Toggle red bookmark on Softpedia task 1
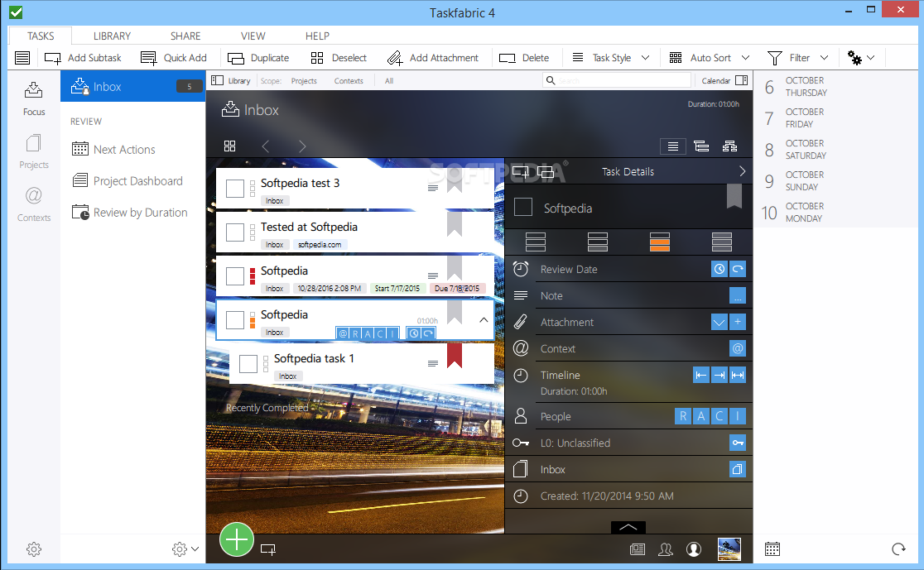The width and height of the screenshot is (924, 570). click(455, 357)
